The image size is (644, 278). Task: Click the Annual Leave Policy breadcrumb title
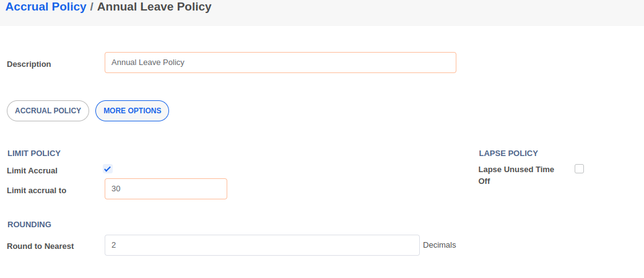(x=154, y=7)
